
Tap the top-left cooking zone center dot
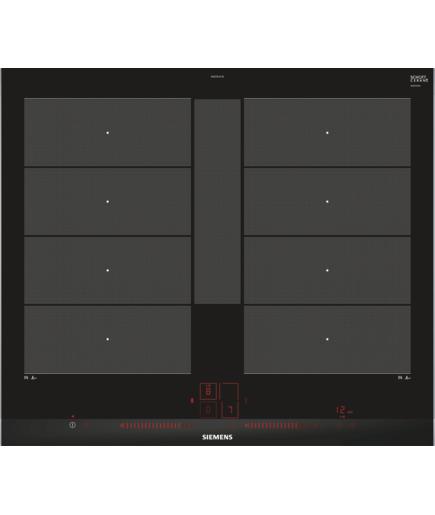(x=107, y=133)
